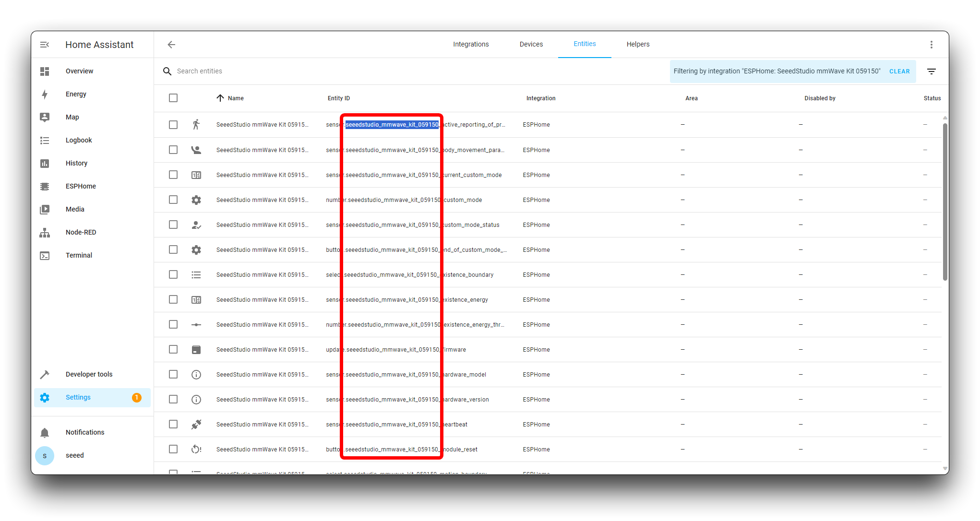
Task: Open the Terminal panel icon
Action: point(45,256)
